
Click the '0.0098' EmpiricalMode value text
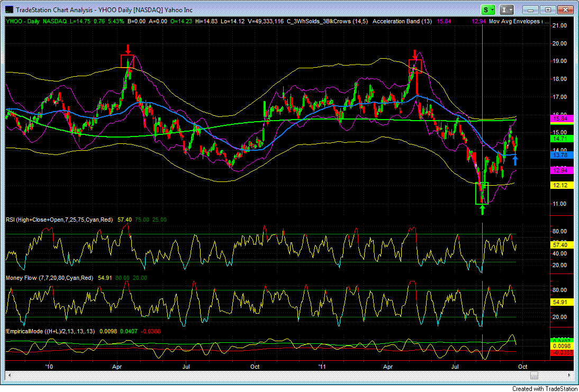pos(107,332)
